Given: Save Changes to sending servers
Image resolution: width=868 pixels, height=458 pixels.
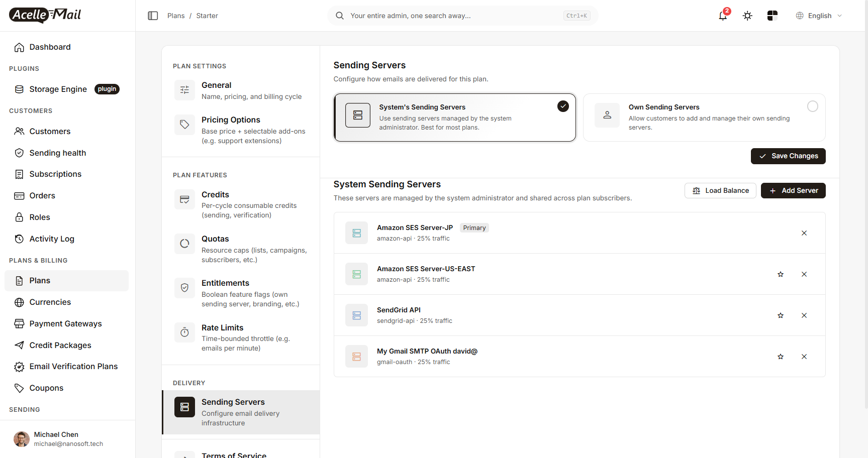Looking at the screenshot, I should tap(788, 156).
